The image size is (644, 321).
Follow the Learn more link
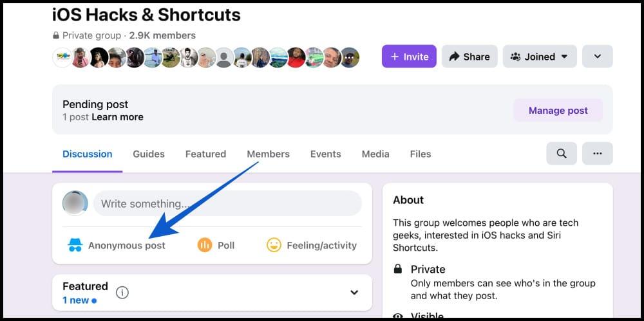pos(117,117)
